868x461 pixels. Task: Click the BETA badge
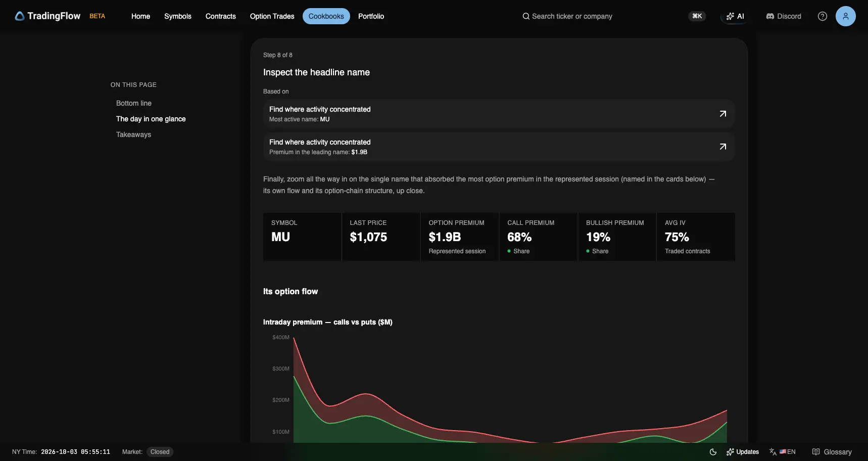click(x=98, y=16)
